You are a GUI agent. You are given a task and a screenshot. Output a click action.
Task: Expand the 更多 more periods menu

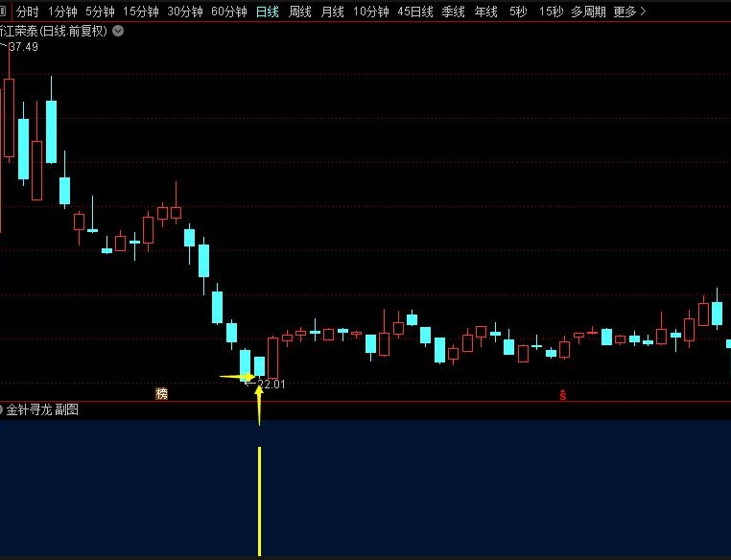click(629, 12)
